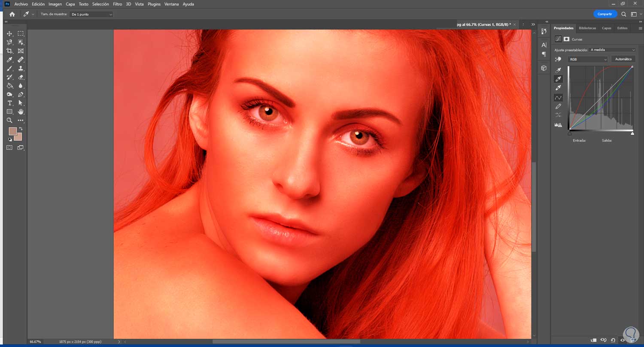Select the Rectangular Marquee tool

(21, 34)
